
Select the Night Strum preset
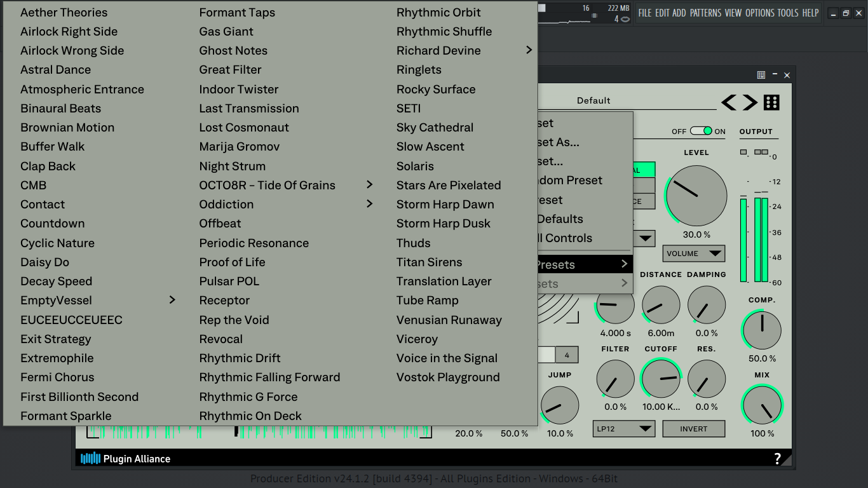click(x=233, y=166)
